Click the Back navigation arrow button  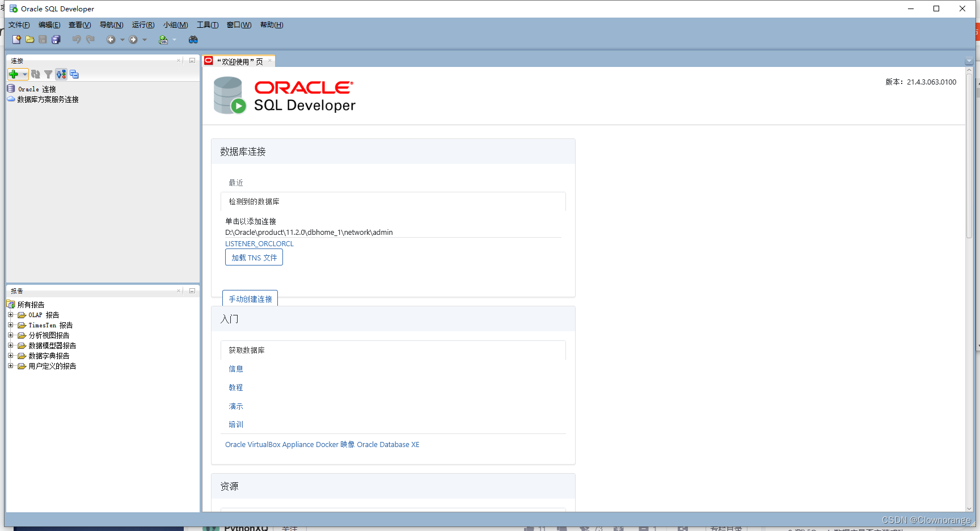coord(111,40)
